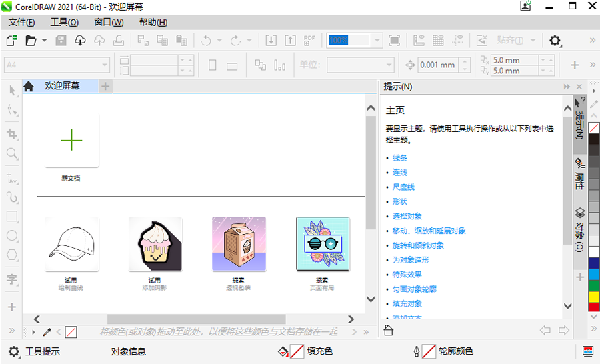The image size is (600, 364).
Task: Select the Pick tool arrow
Action: (12, 91)
